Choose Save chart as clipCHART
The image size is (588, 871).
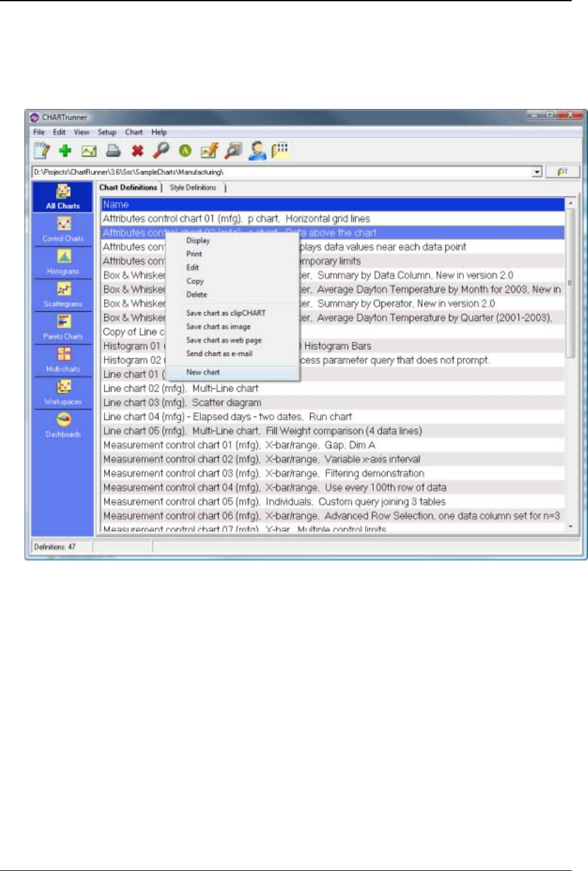(x=225, y=313)
